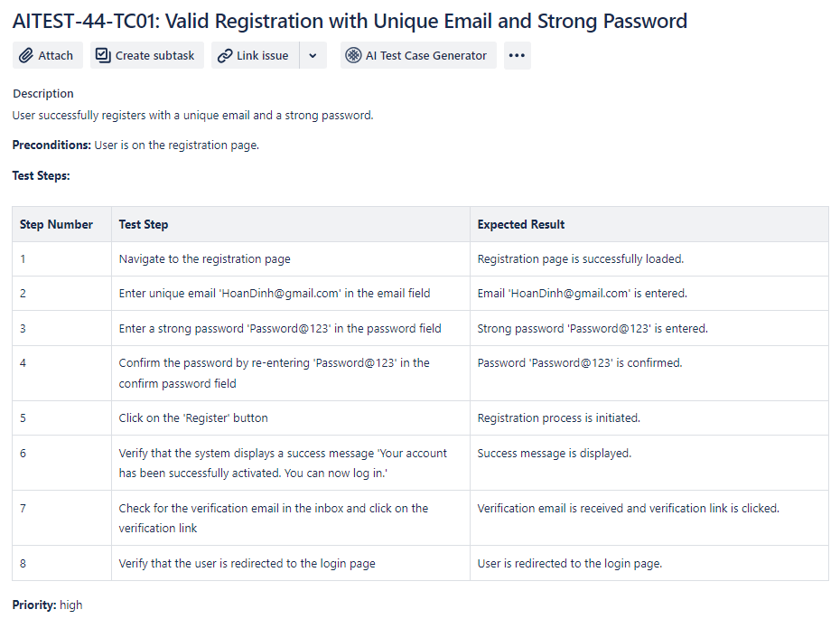Click the Link issue chain icon
840x619 pixels.
(x=225, y=56)
